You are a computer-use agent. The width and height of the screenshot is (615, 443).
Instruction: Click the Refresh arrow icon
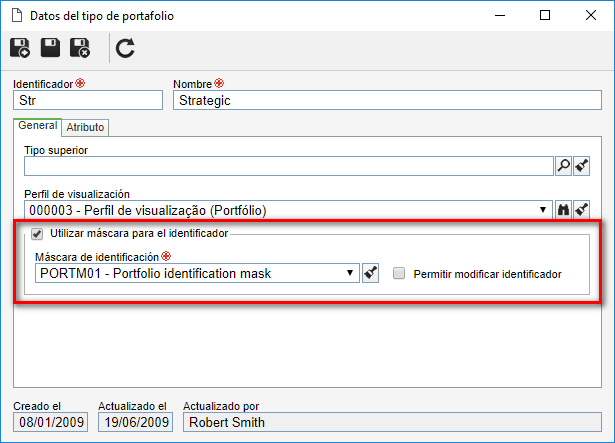(x=125, y=48)
